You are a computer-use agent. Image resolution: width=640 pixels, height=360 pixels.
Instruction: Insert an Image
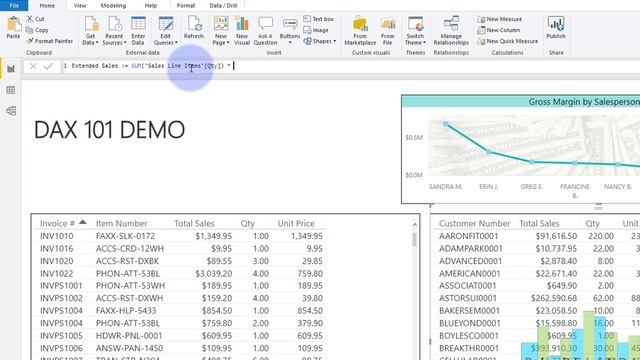[x=316, y=30]
